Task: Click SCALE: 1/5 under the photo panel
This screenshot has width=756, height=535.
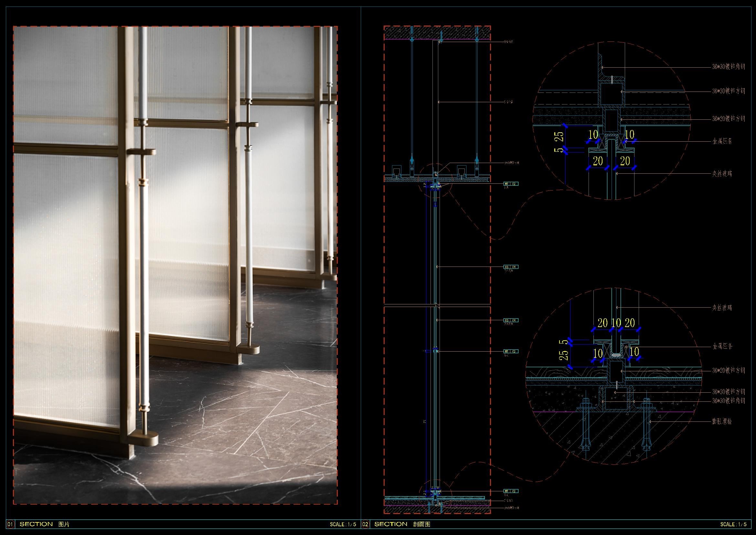Action: pos(343,524)
